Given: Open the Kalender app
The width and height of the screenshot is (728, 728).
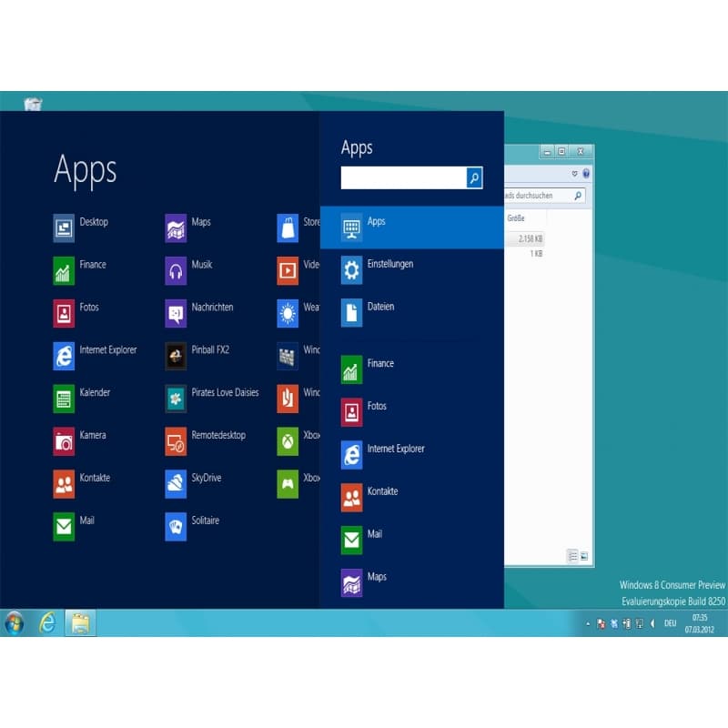Looking at the screenshot, I should pos(82,399).
